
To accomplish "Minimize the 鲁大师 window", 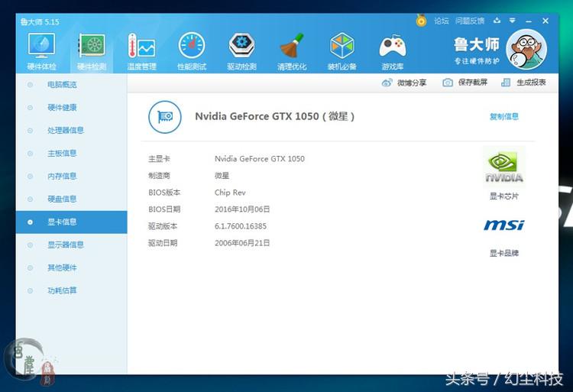I will pos(529,21).
